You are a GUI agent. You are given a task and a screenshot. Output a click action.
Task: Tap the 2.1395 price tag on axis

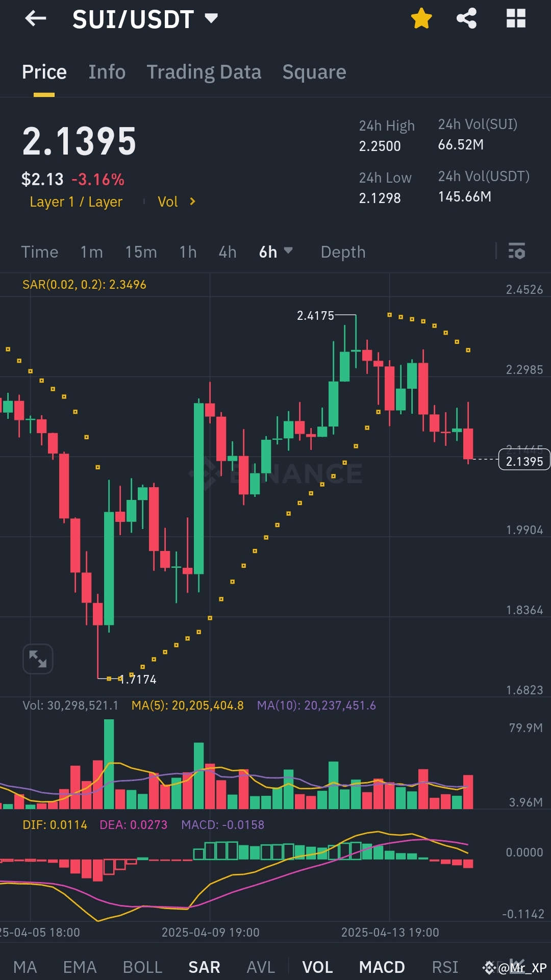523,460
